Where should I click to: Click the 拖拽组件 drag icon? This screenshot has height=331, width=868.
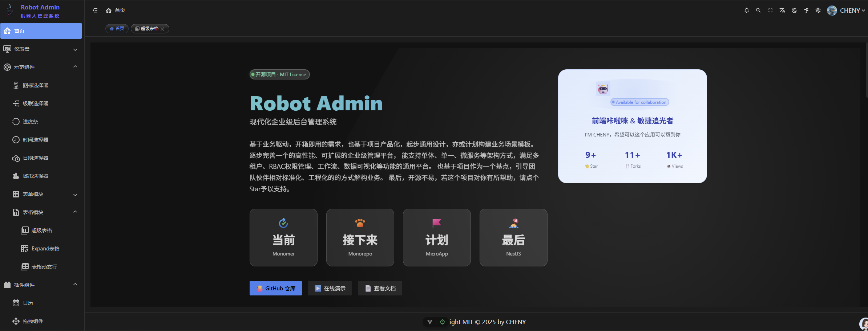tap(16, 321)
